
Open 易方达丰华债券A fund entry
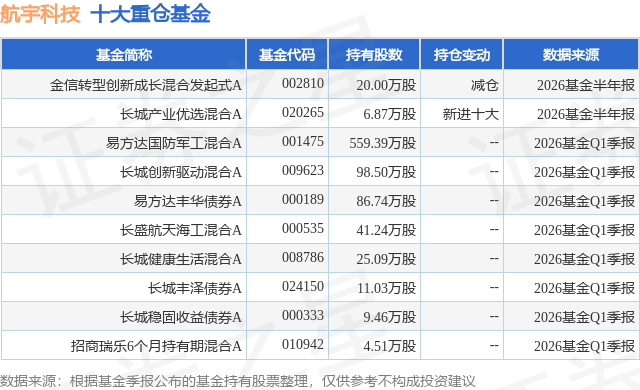coord(188,201)
